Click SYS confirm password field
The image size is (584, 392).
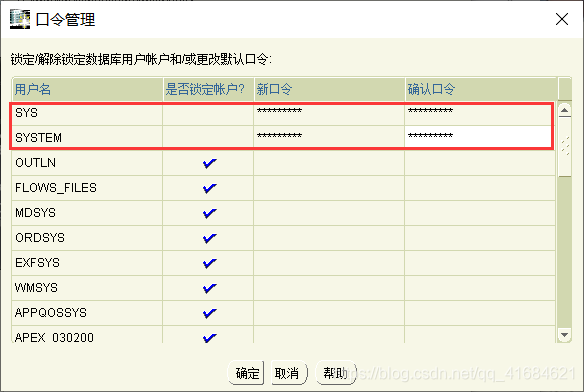tap(480, 113)
